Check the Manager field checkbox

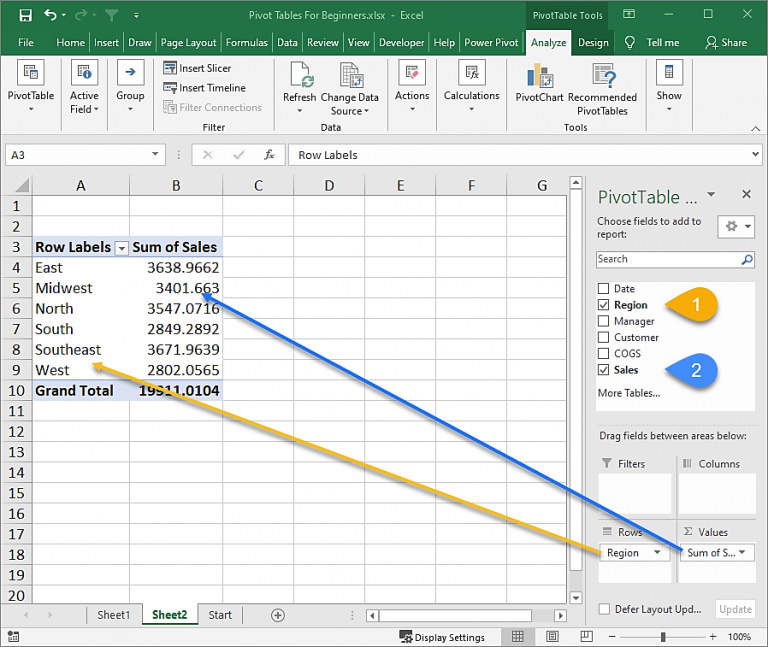coord(603,321)
